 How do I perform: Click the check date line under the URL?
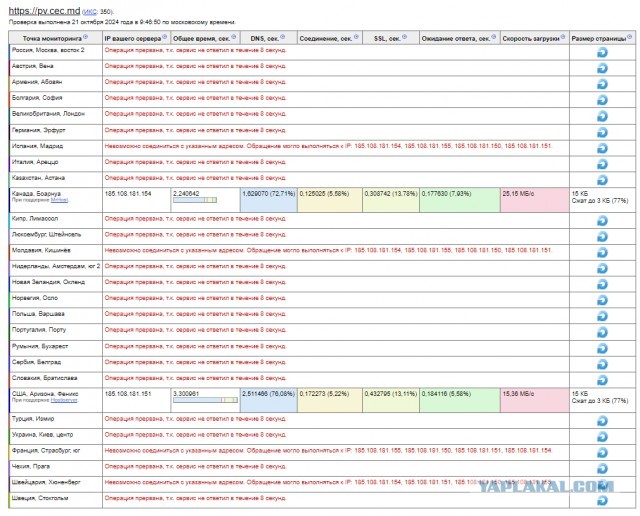pyautogui.click(x=122, y=22)
